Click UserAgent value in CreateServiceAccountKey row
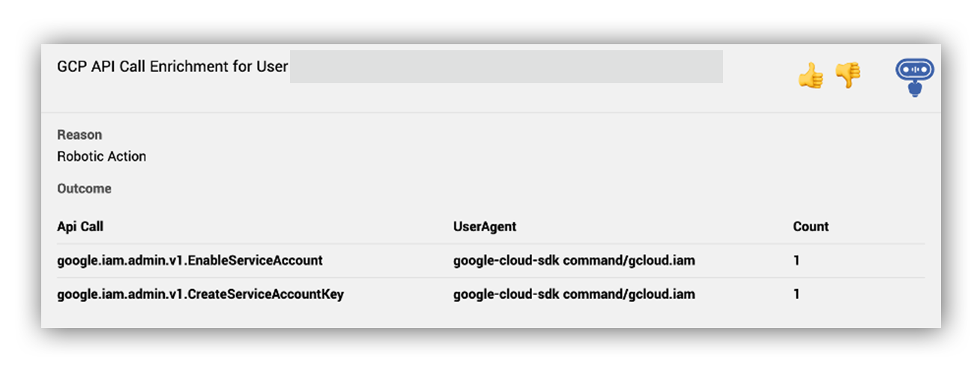 click(574, 294)
